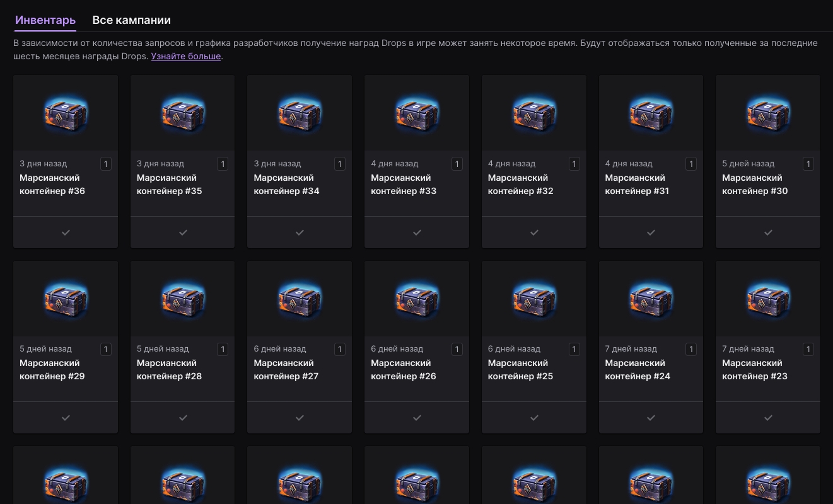Select the title Марсианский контейнер #28
This screenshot has width=833, height=504.
[170, 370]
